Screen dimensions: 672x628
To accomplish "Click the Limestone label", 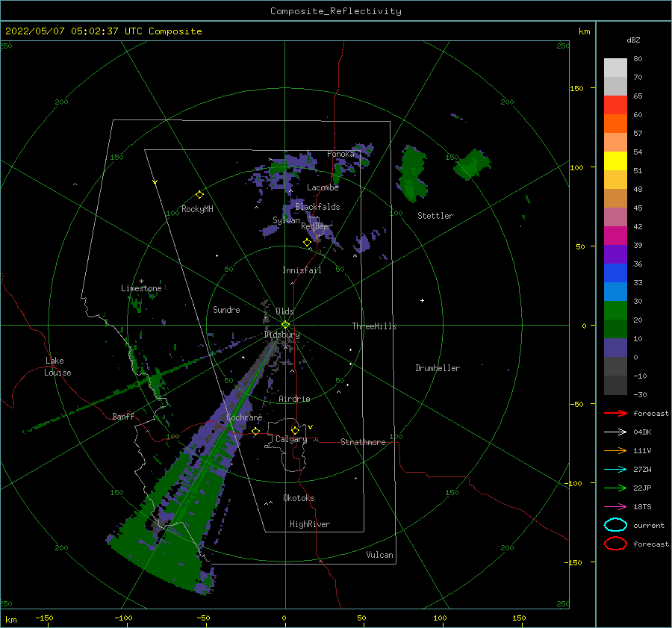I will click(x=141, y=288).
